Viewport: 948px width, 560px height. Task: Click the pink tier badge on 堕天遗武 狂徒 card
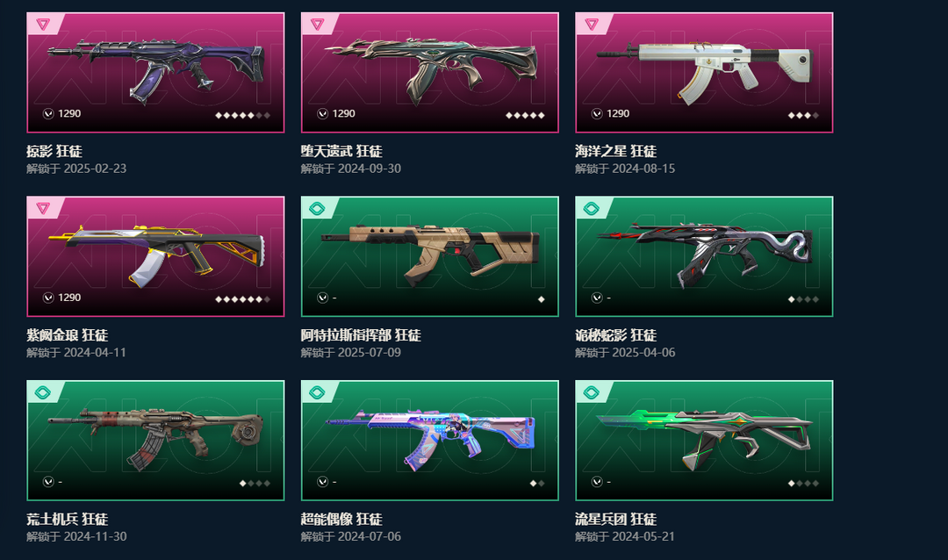point(318,25)
